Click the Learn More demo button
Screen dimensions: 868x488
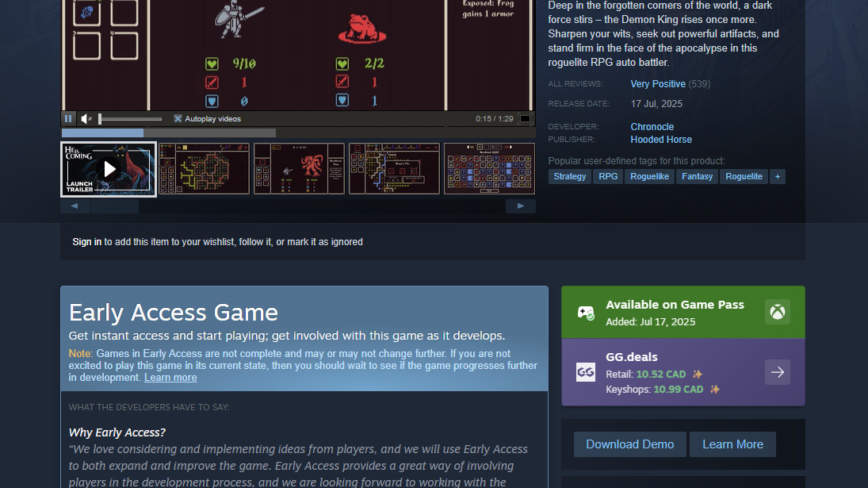(733, 444)
